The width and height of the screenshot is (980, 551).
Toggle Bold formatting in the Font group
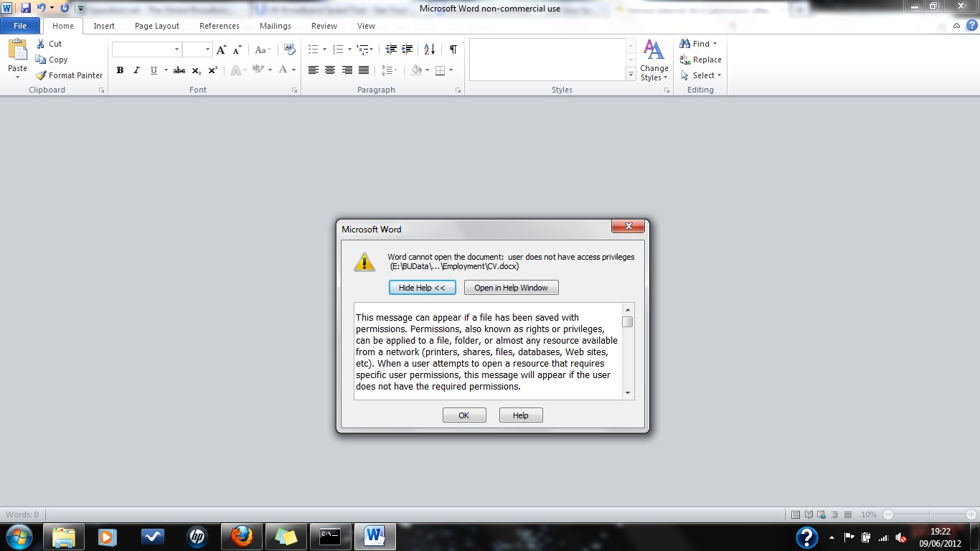pyautogui.click(x=120, y=70)
